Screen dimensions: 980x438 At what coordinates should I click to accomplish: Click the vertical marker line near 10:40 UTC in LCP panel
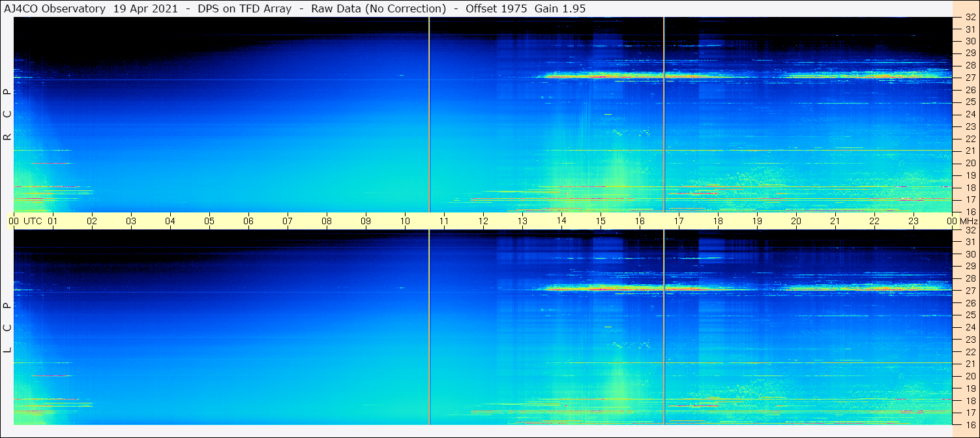point(429,327)
